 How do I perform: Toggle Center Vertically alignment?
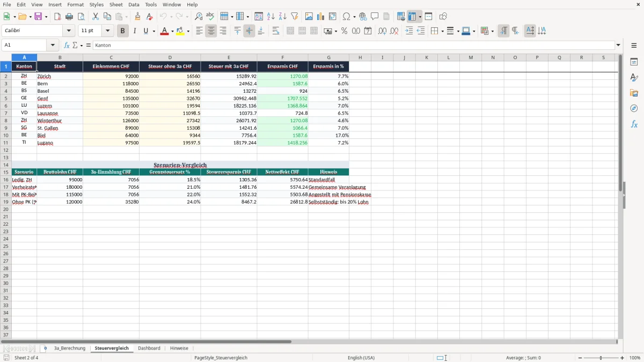(x=249, y=31)
